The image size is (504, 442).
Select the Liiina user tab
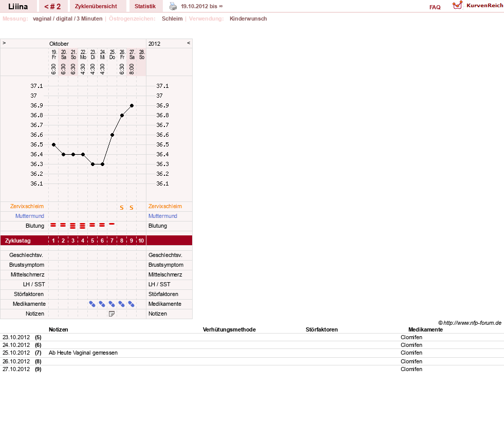(x=18, y=7)
